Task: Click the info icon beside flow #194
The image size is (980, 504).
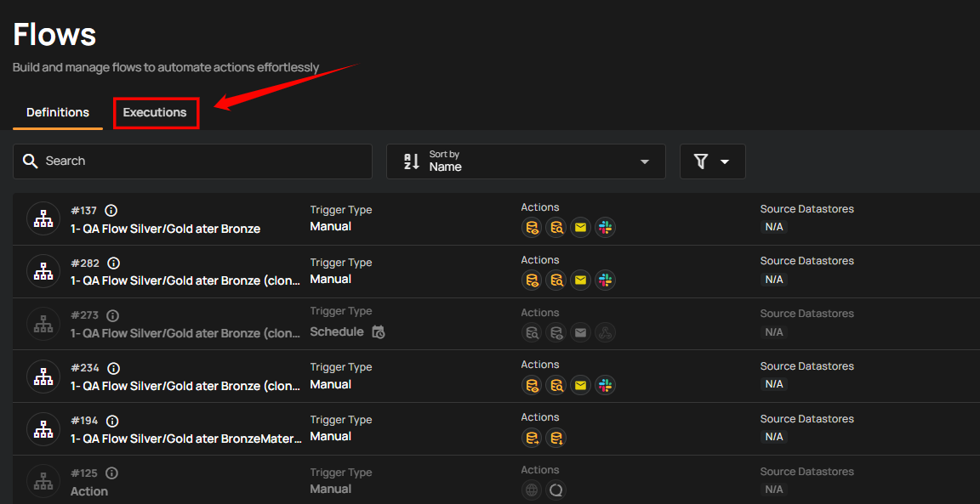Action: 111,421
